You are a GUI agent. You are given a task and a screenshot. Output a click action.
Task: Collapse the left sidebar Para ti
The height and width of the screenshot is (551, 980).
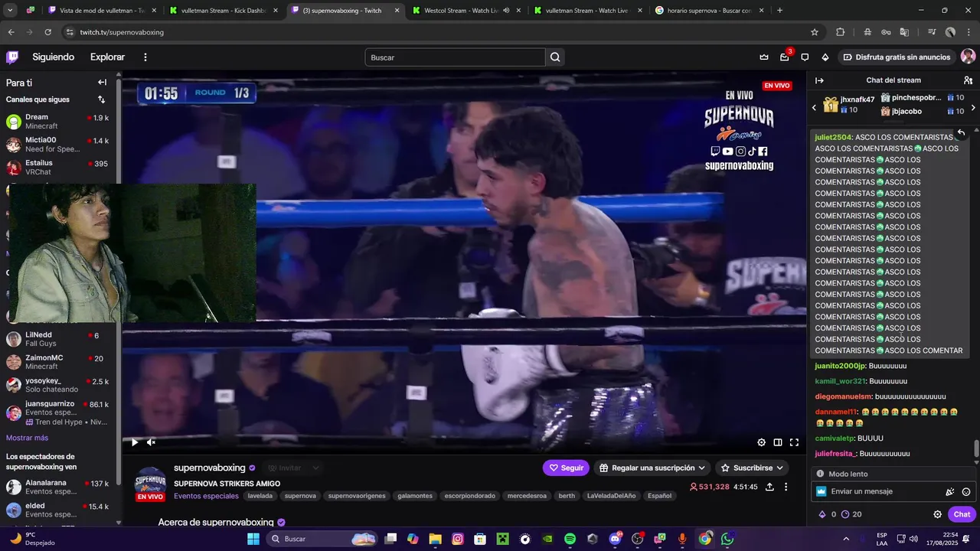102,83
